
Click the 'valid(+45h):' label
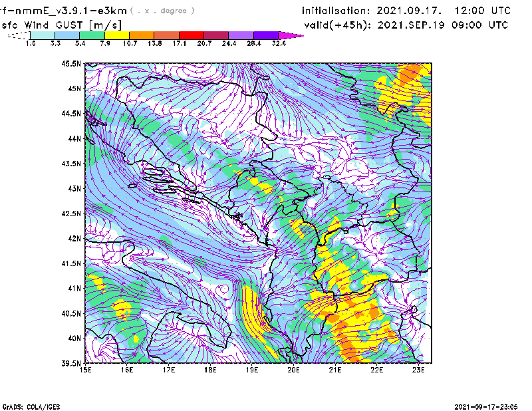[x=338, y=25]
